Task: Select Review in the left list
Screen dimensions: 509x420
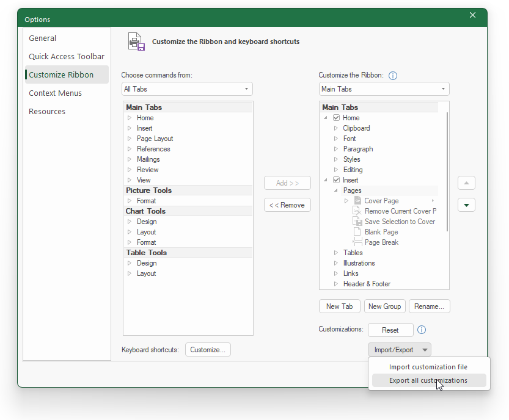Action: (x=148, y=170)
